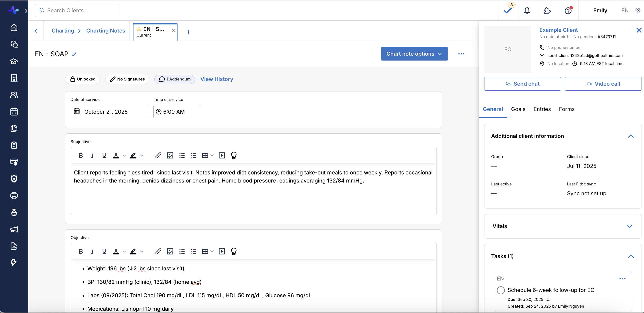Open text highlight color picker in Subjective
This screenshot has height=313, width=644.
coord(142,155)
